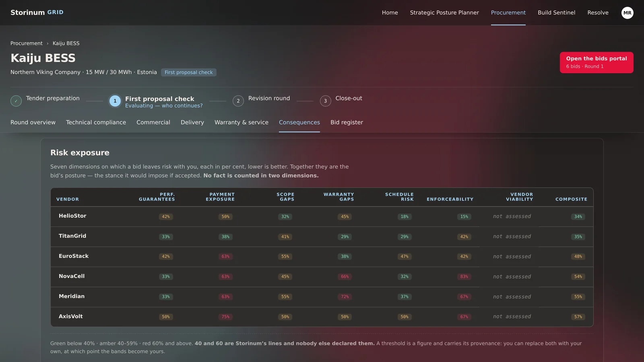This screenshot has height=362, width=644.
Task: Click AxisVolt's 57% composite badge
Action: point(578,317)
